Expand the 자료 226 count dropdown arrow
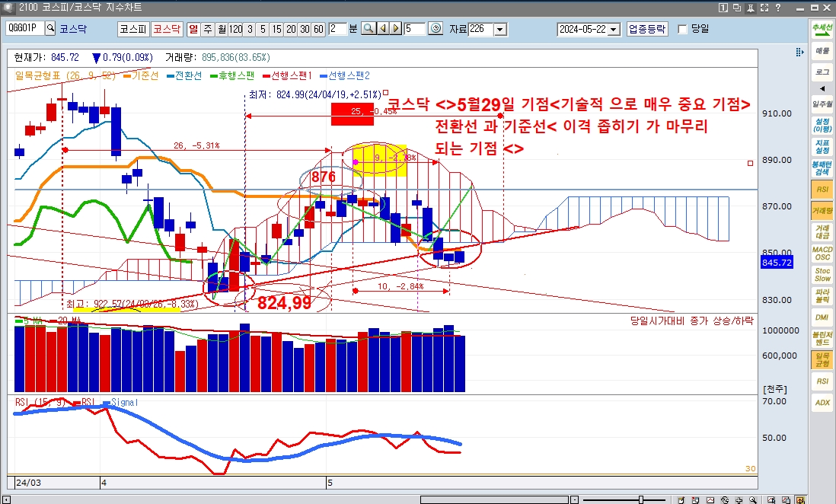 click(x=500, y=29)
